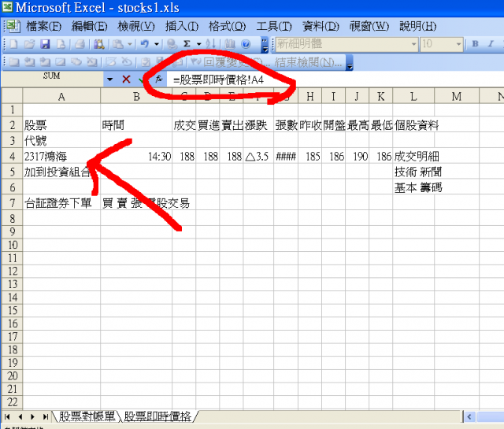
Task: Select the 14:30 time cell
Action: point(136,156)
